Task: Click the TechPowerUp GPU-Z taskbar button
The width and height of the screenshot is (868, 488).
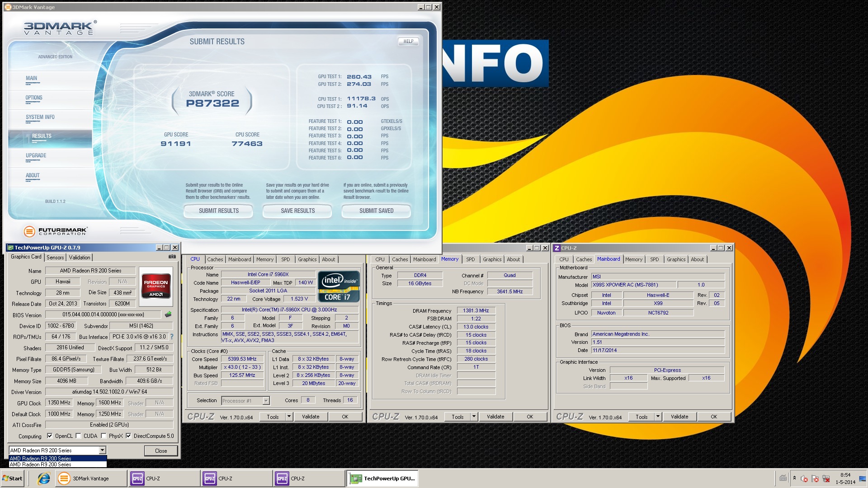Action: point(383,479)
